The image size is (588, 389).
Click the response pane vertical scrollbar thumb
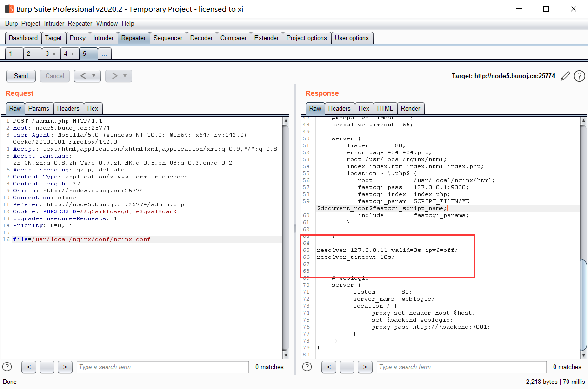[584, 304]
